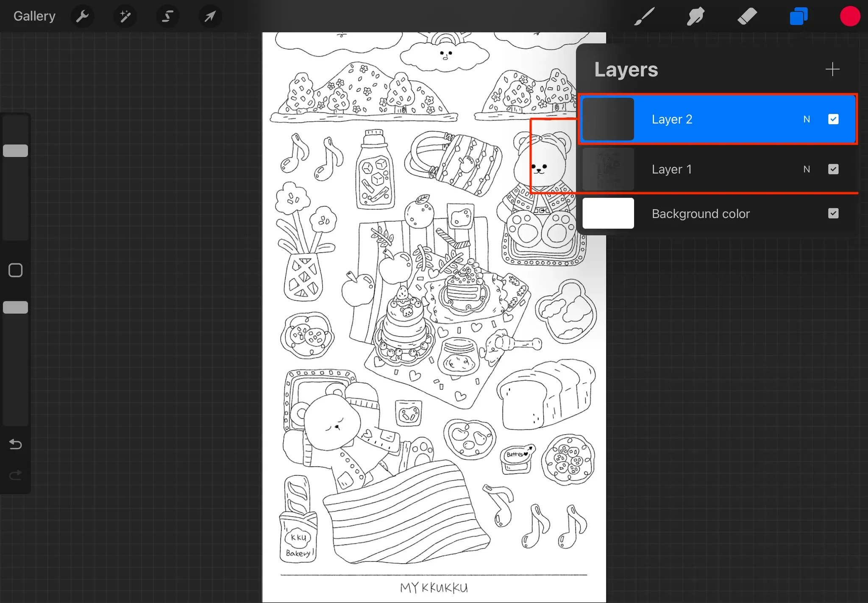The image size is (868, 603).
Task: Activate the Transform arrow tool
Action: (210, 17)
